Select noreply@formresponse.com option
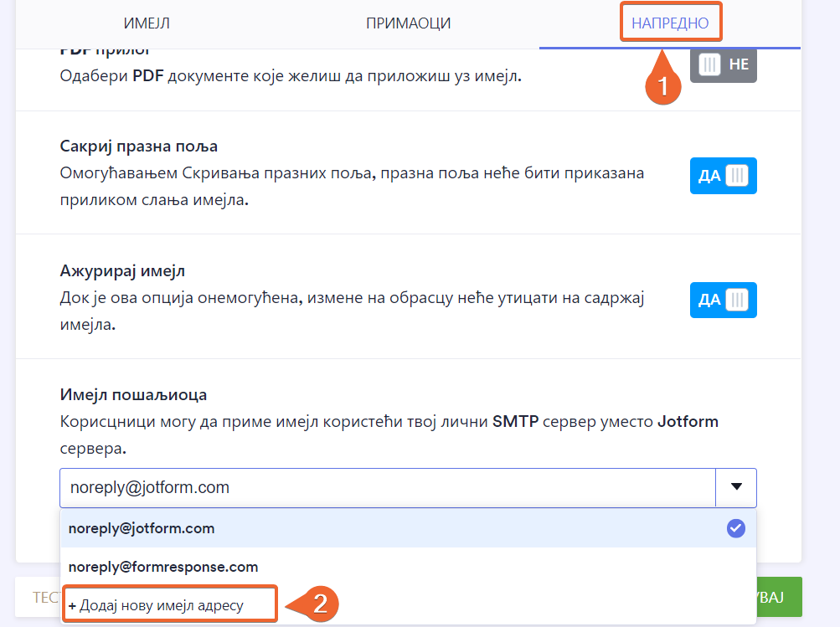840x627 pixels. pyautogui.click(x=163, y=567)
